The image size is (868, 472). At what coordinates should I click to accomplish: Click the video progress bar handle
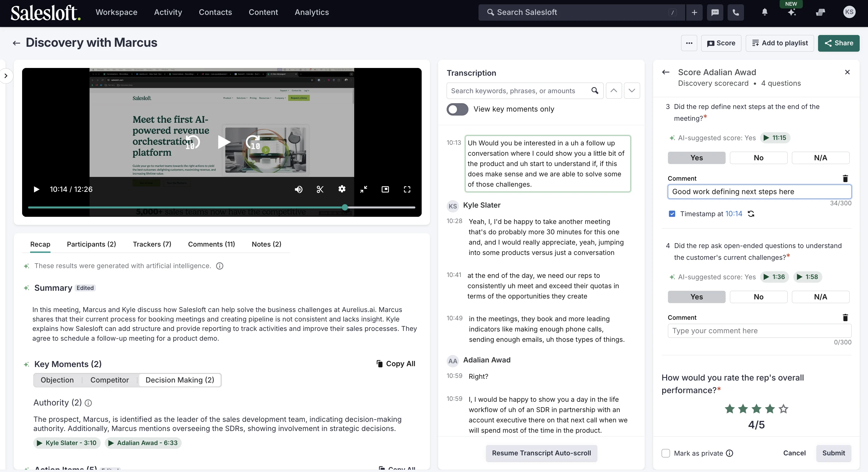pos(344,207)
